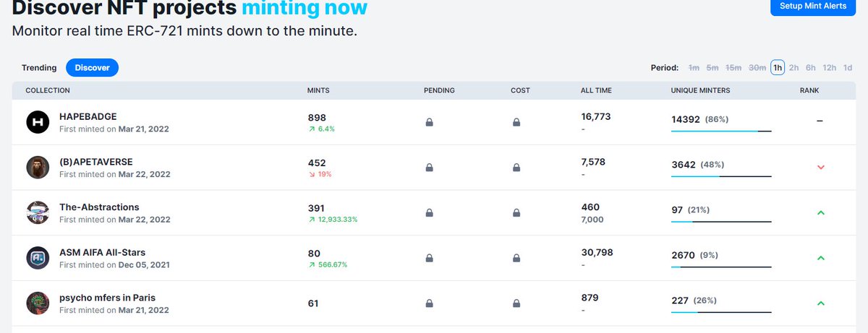This screenshot has width=868, height=333.
Task: Sort by the MINTS column header
Action: coord(318,90)
